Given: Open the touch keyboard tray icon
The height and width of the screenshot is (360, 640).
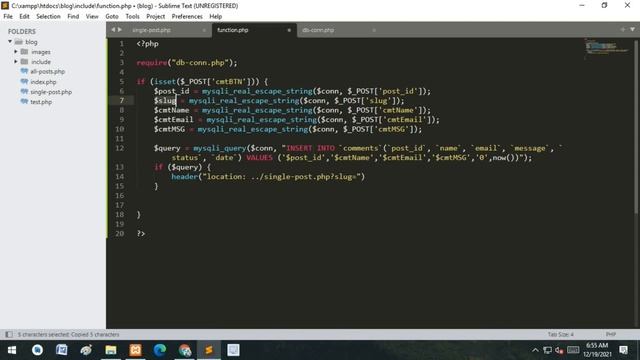Looking at the screenshot, I should click(573, 349).
